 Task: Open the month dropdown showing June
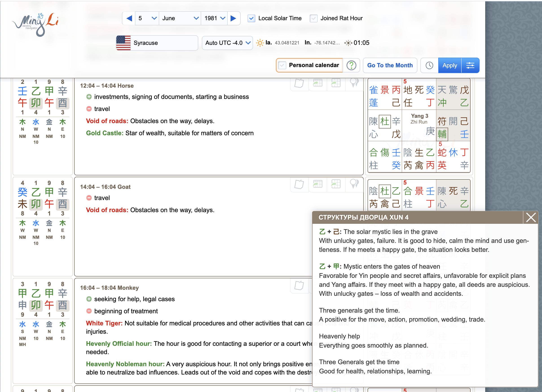click(180, 18)
